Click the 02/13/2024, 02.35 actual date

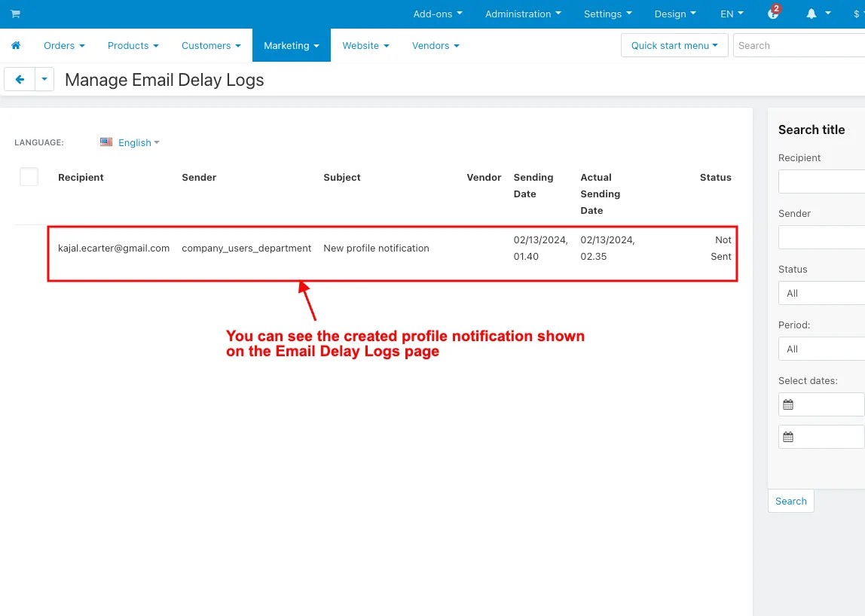(x=607, y=249)
